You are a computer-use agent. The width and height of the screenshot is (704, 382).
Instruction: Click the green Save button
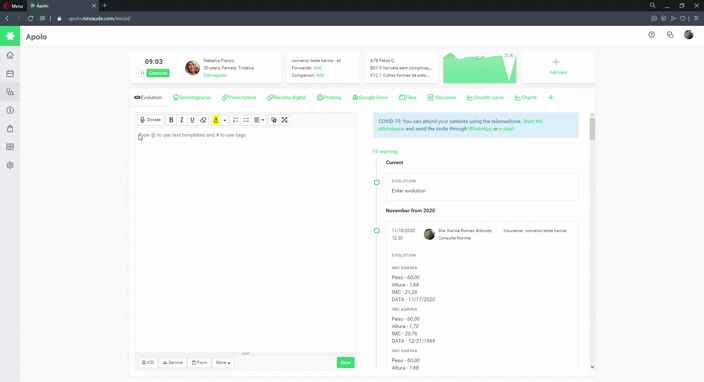click(345, 362)
